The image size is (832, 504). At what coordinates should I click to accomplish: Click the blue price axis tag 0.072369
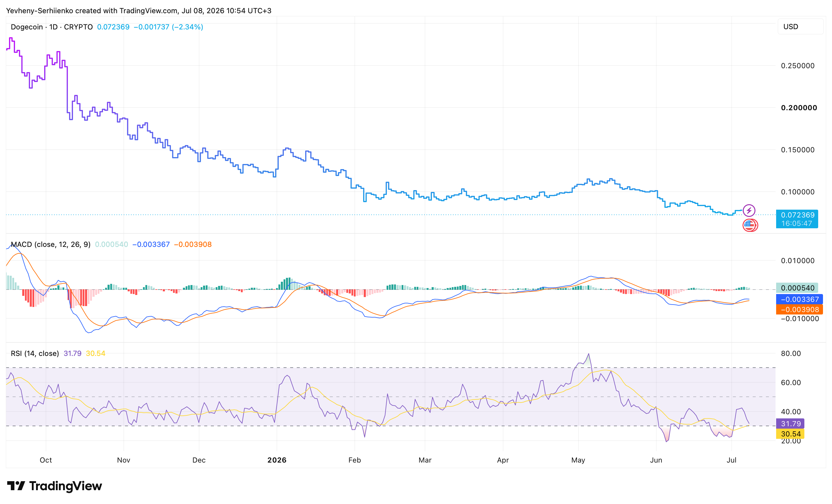coord(797,215)
